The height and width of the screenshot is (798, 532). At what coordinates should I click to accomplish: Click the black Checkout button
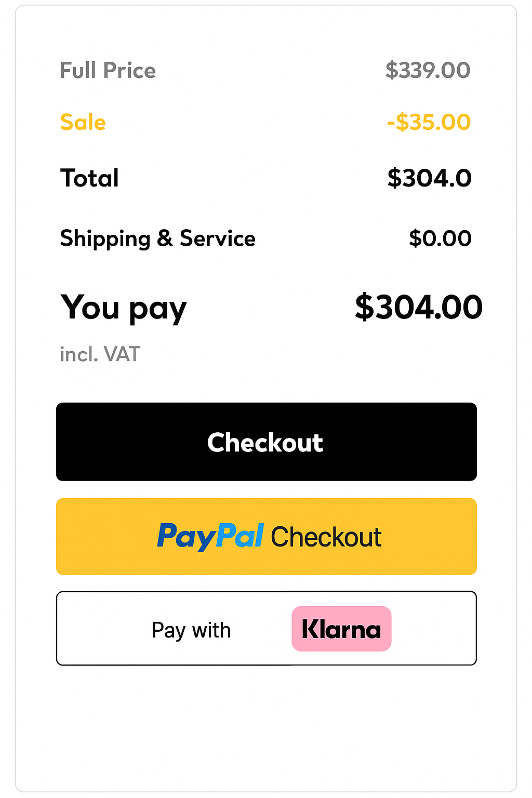(266, 442)
